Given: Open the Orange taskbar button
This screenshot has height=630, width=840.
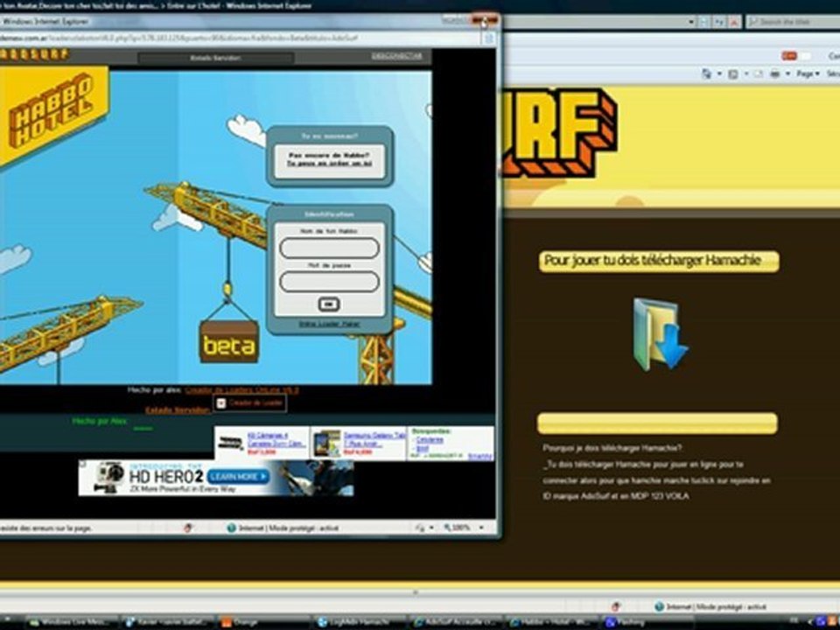Looking at the screenshot, I should [x=262, y=622].
